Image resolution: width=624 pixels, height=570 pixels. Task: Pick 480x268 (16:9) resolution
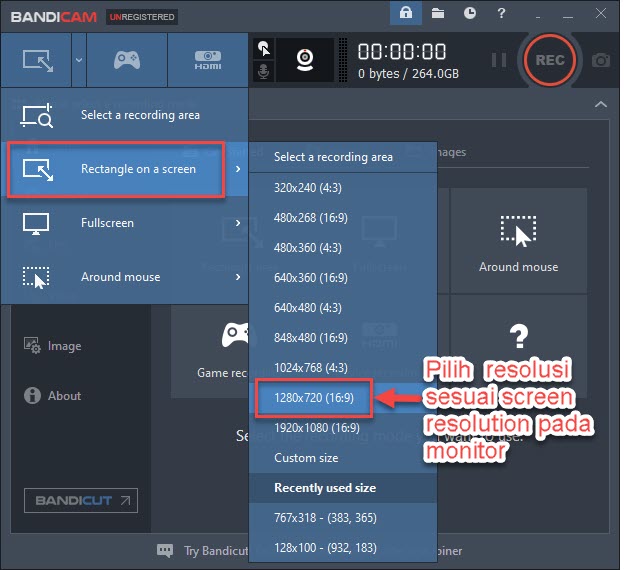(343, 218)
